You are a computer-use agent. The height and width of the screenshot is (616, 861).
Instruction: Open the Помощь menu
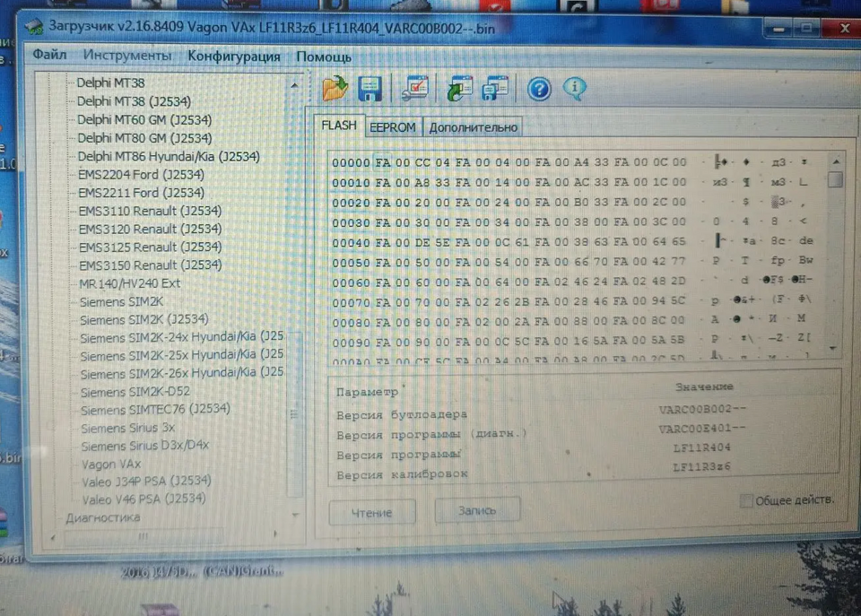324,57
